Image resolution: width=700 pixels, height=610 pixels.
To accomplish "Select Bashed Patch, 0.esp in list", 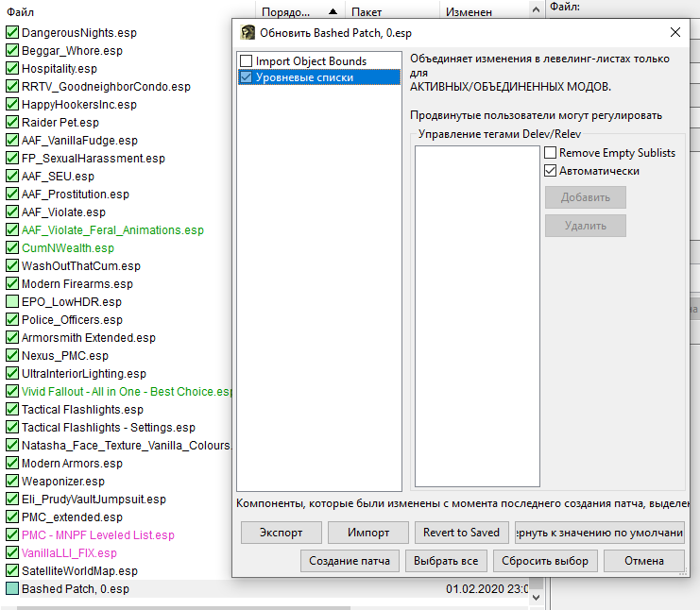I will pos(76,589).
